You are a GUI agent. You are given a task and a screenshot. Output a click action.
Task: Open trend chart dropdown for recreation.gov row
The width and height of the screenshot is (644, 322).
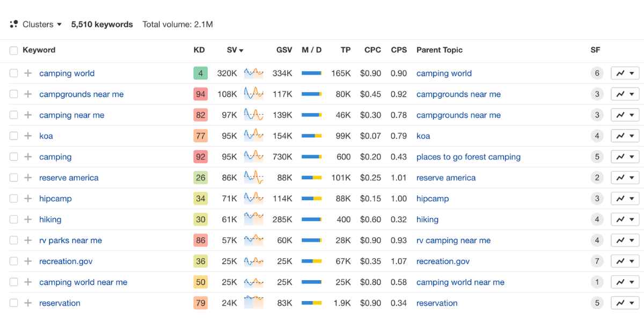(625, 262)
